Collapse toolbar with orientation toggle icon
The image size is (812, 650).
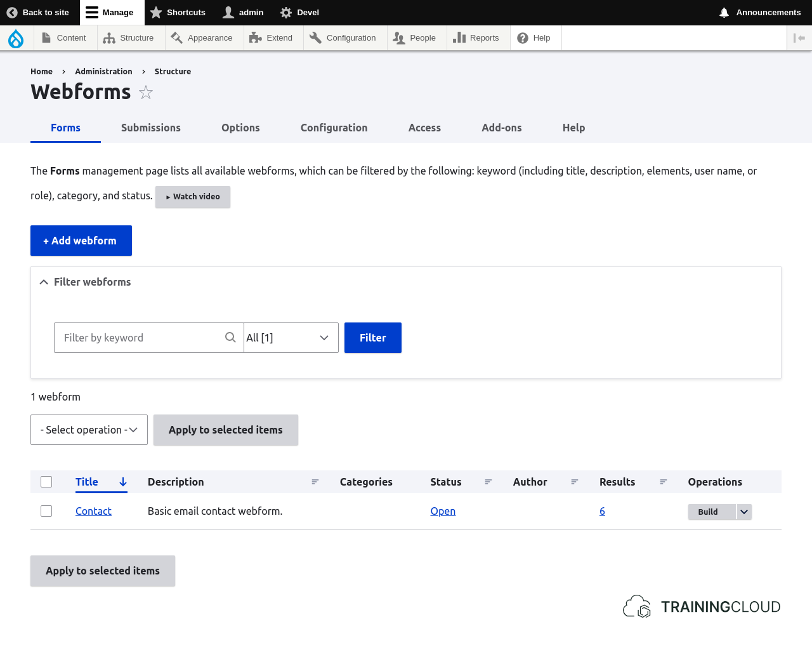tap(799, 38)
